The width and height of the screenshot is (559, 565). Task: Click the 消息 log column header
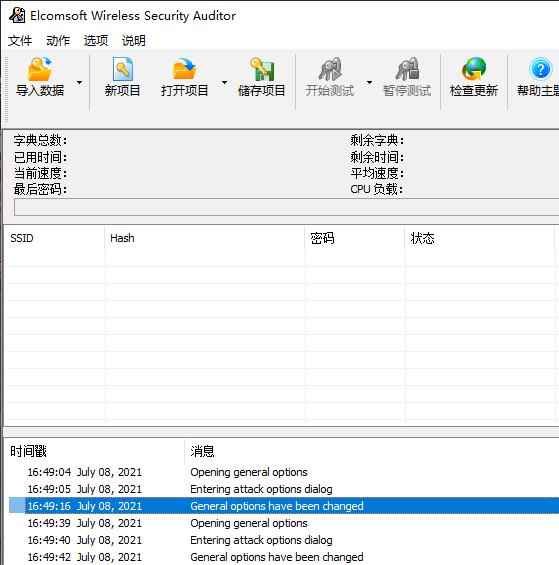372,451
